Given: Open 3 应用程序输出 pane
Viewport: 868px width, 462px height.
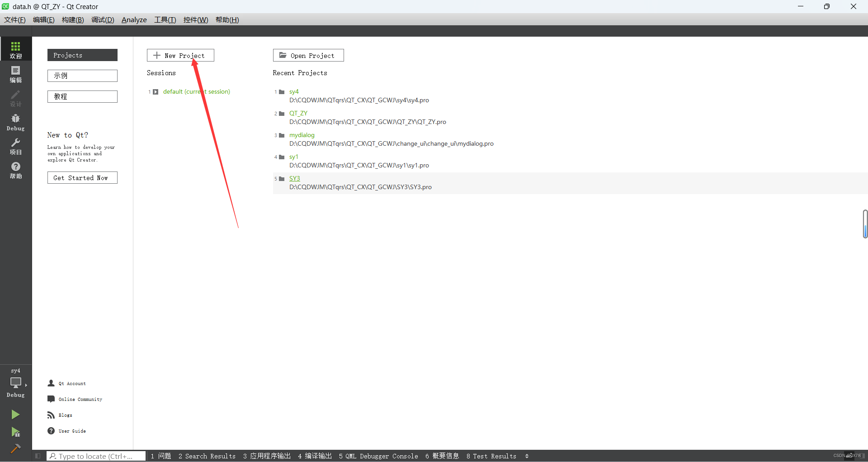Looking at the screenshot, I should pos(267,456).
